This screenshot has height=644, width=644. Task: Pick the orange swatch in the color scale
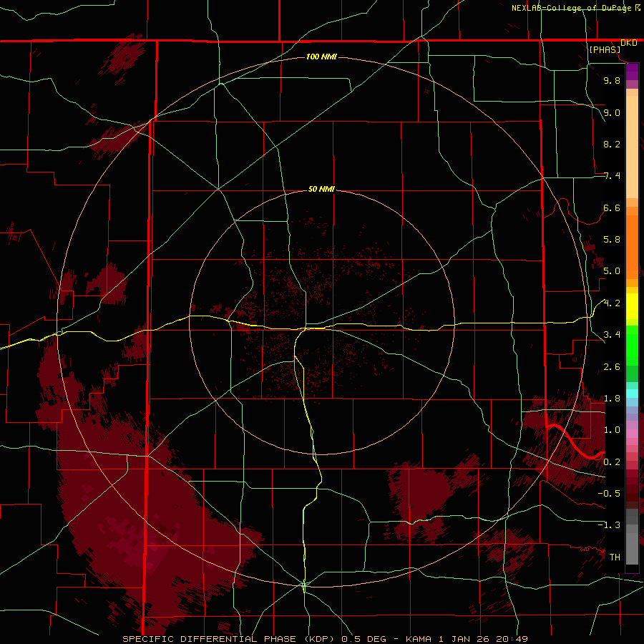632,246
